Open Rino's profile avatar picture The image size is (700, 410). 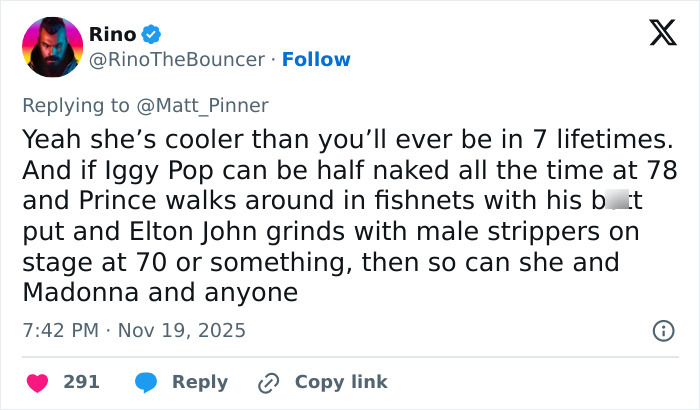pos(51,47)
